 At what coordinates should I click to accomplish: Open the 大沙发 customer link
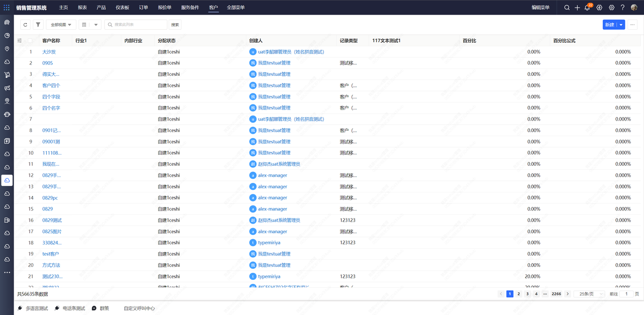click(49, 52)
